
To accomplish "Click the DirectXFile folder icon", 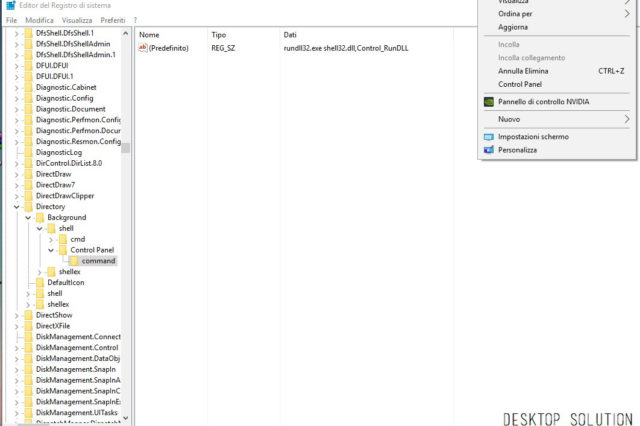I will click(x=29, y=326).
